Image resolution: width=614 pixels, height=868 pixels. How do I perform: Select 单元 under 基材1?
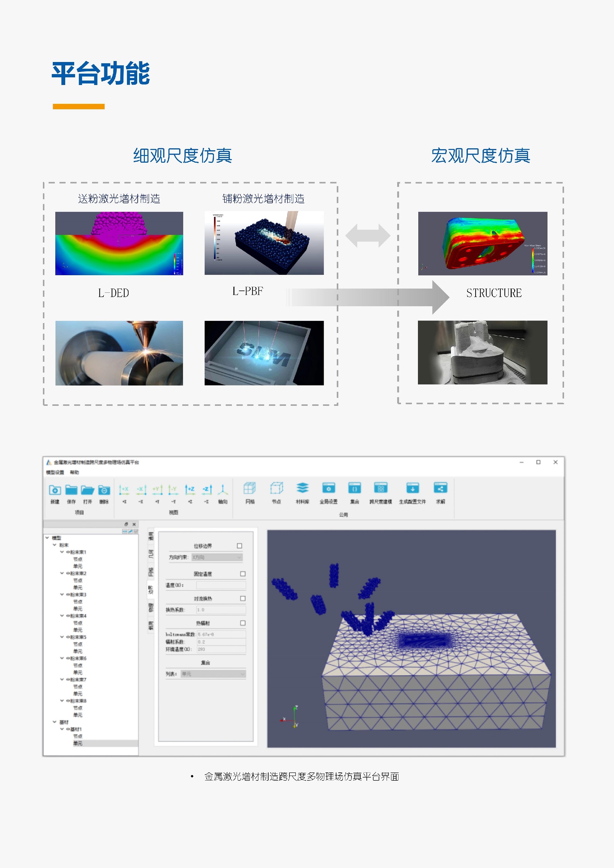click(78, 743)
